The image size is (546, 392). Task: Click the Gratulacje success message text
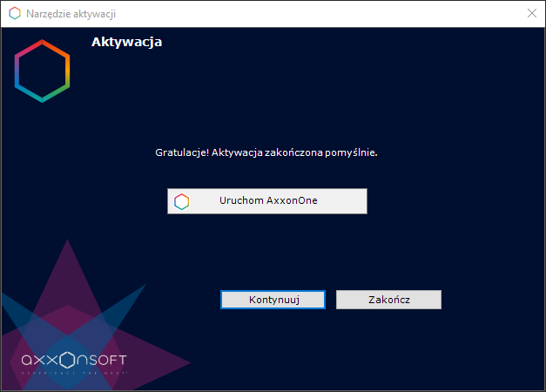click(266, 152)
